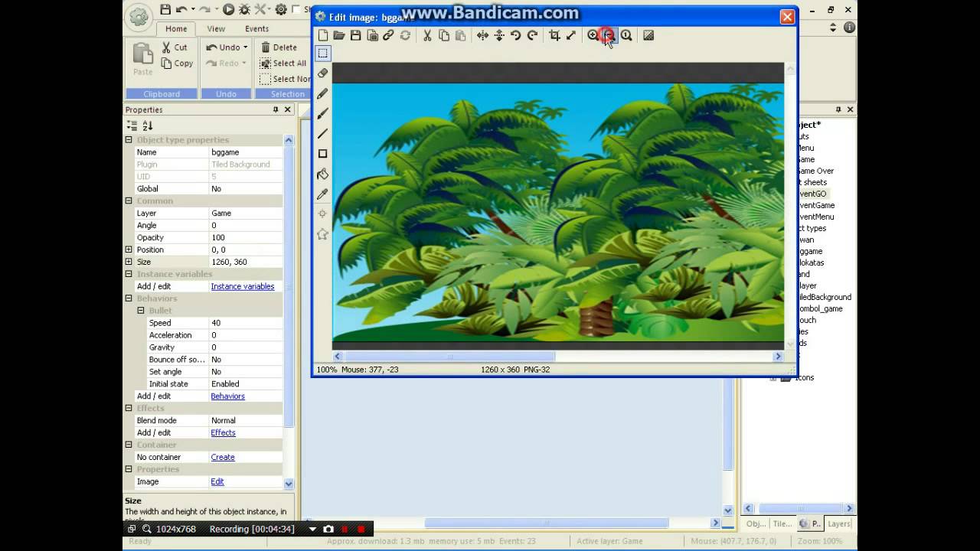980x551 pixels.
Task: Select the Rectangle shape tool
Action: tap(323, 154)
